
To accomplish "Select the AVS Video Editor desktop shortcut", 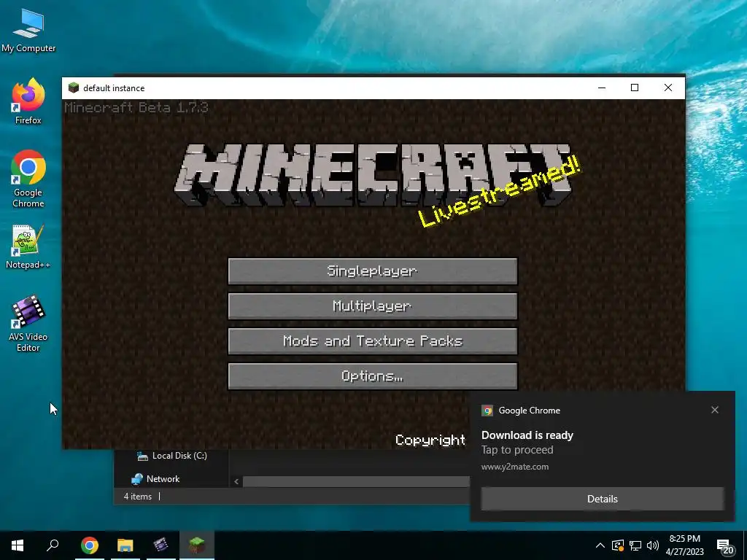I will (28, 324).
